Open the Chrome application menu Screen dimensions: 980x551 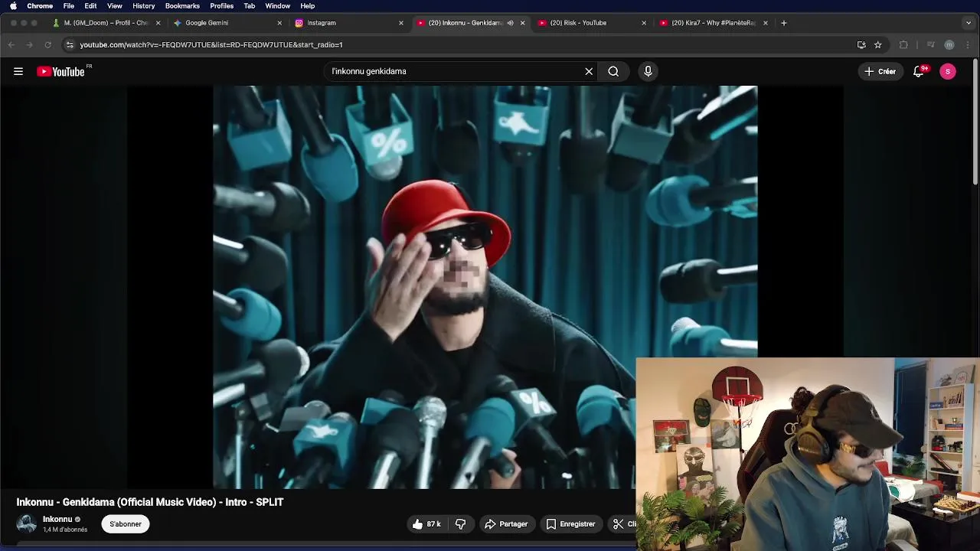point(40,6)
